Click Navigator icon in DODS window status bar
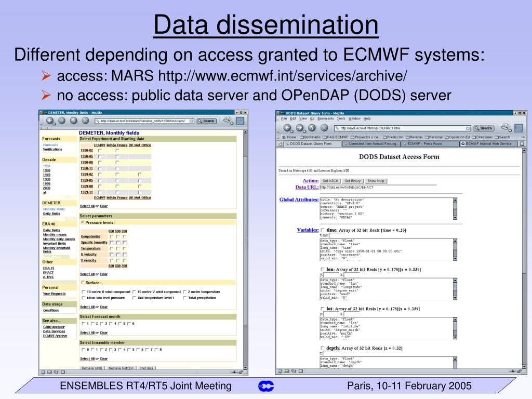Screen dimensions: 532x399 (280, 371)
